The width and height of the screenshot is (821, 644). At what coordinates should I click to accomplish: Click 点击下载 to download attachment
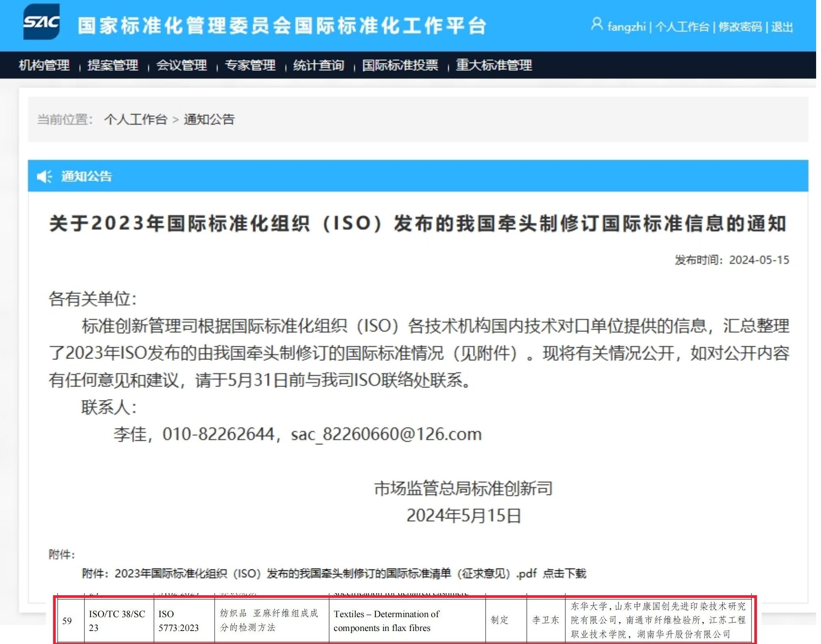[x=565, y=573]
